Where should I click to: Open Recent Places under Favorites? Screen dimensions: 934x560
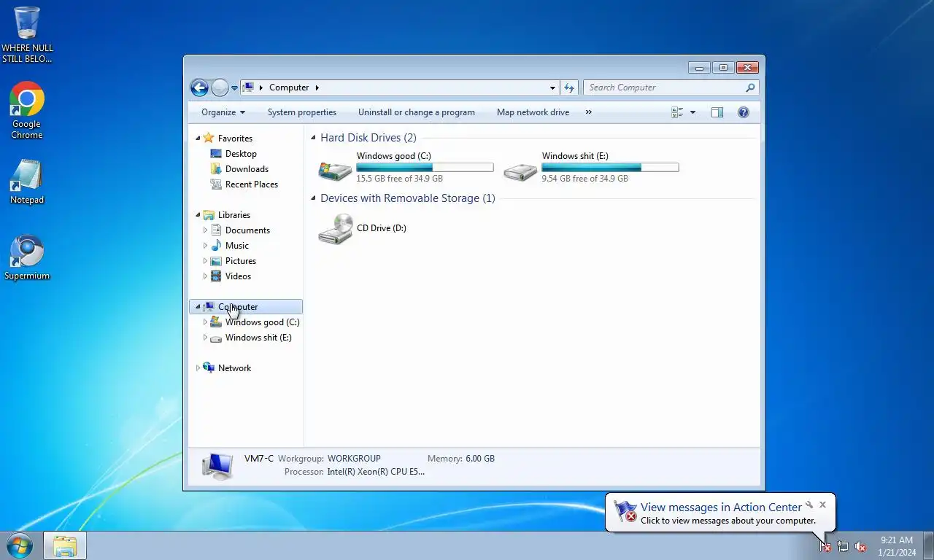tap(252, 184)
